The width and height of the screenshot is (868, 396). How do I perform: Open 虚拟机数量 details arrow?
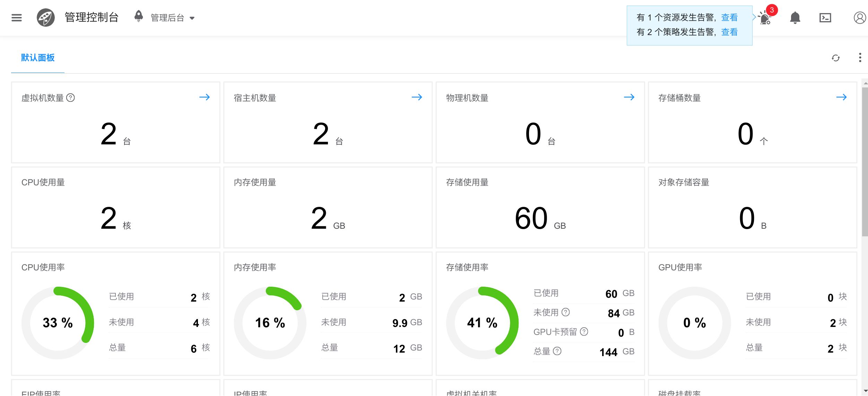tap(205, 98)
